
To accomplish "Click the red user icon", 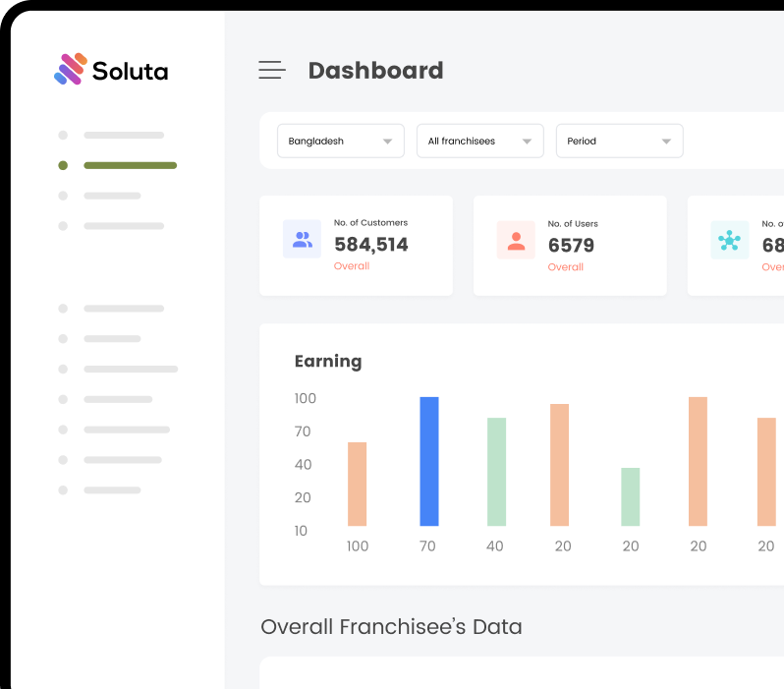I will 516,240.
